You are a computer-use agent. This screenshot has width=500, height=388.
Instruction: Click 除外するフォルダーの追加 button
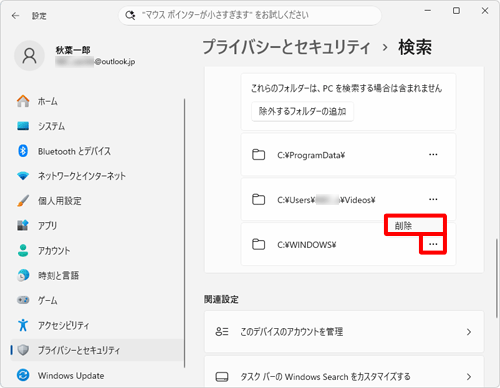tap(302, 111)
